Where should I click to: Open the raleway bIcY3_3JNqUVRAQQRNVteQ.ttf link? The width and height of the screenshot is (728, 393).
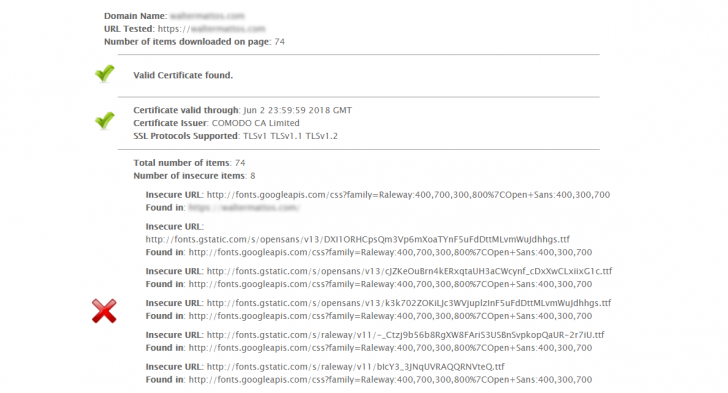pos(356,367)
